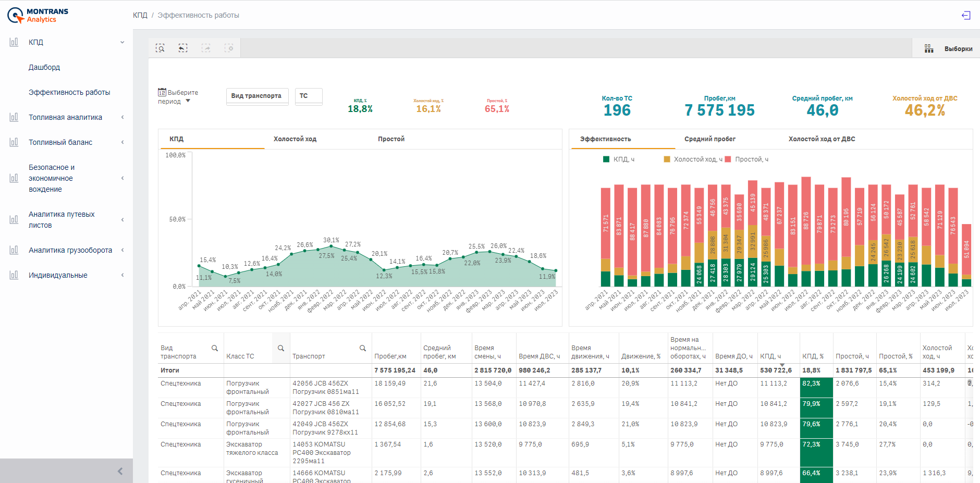Viewport: 980px width, 483px height.
Task: Search within the Транспорт column
Action: pyautogui.click(x=363, y=348)
